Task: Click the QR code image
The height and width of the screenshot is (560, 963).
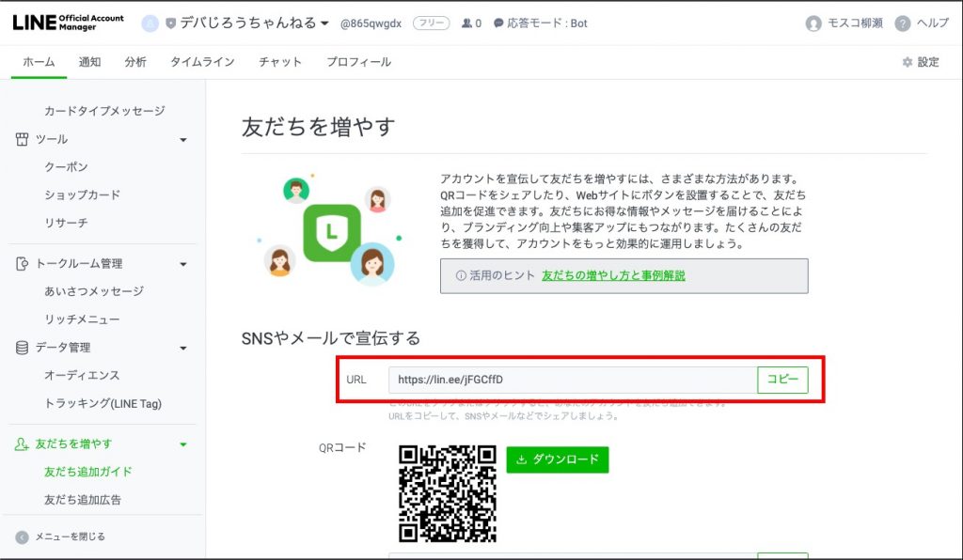Action: pos(447,493)
